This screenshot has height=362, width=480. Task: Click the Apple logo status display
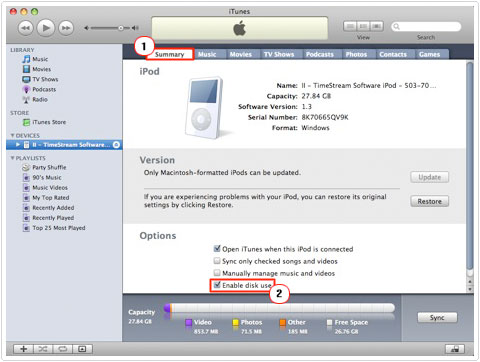240,28
